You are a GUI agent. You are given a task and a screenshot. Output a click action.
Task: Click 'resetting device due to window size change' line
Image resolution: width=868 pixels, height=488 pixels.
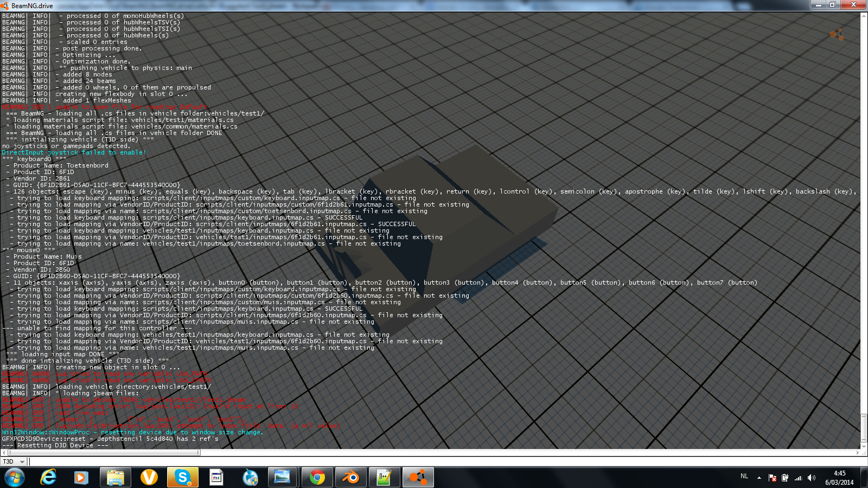click(x=132, y=432)
